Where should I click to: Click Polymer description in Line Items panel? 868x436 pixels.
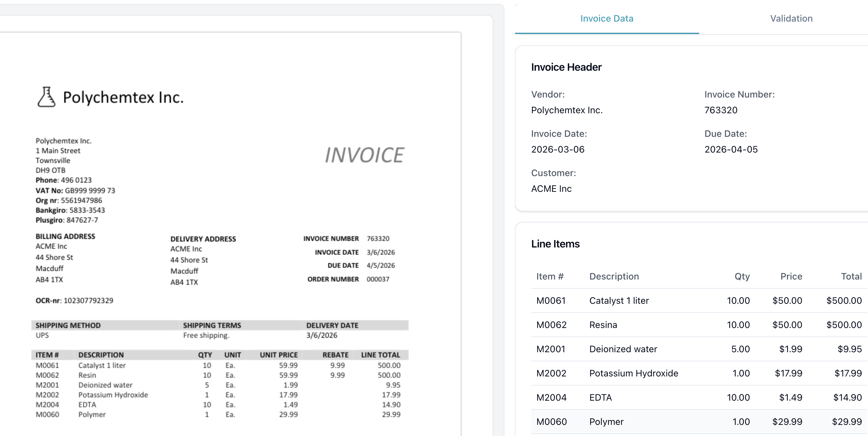pos(606,422)
